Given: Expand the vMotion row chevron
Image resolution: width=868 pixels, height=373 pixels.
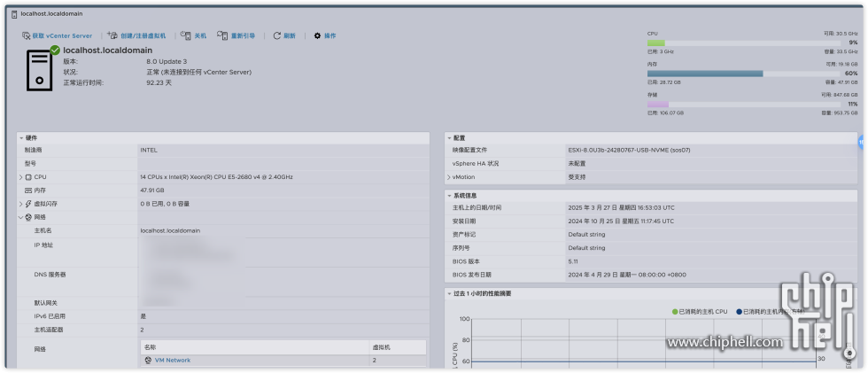Looking at the screenshot, I should 449,177.
